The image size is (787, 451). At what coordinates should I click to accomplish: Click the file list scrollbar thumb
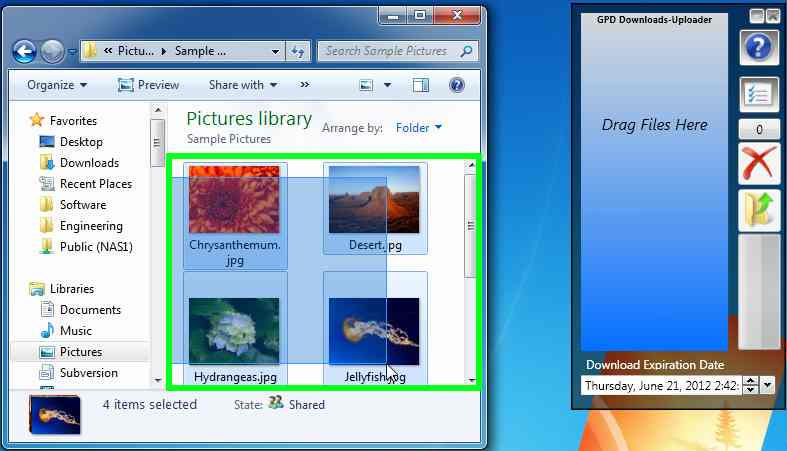point(471,226)
